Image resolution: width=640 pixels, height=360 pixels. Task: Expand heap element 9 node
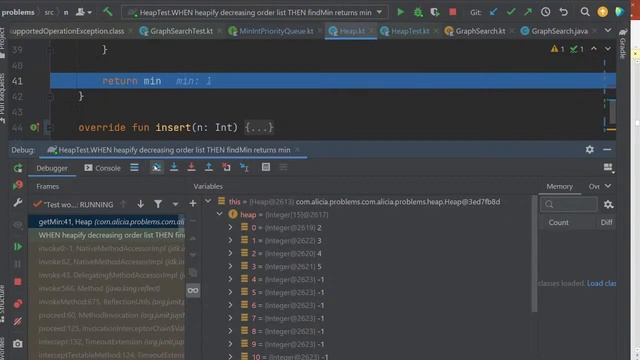(231, 344)
